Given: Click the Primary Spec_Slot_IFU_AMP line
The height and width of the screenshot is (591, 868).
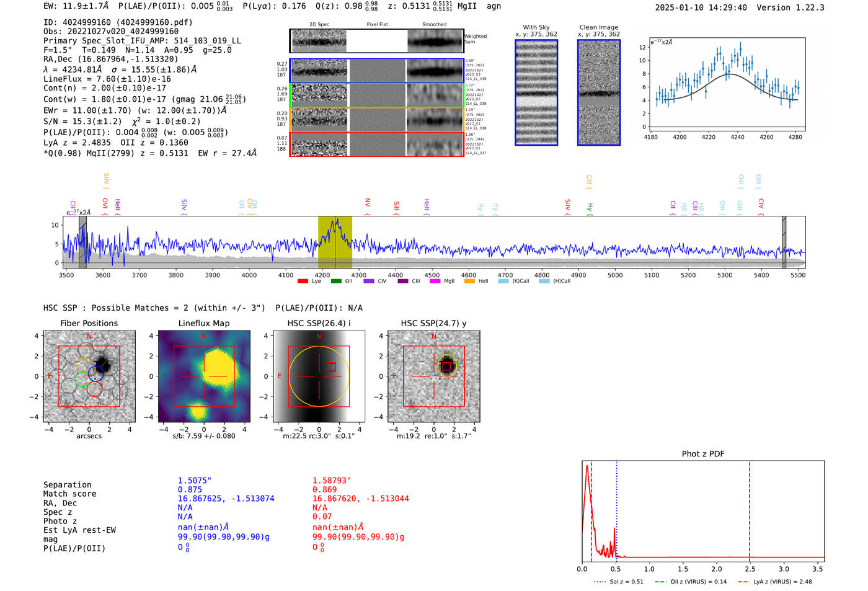Looking at the screenshot, I should [x=143, y=41].
